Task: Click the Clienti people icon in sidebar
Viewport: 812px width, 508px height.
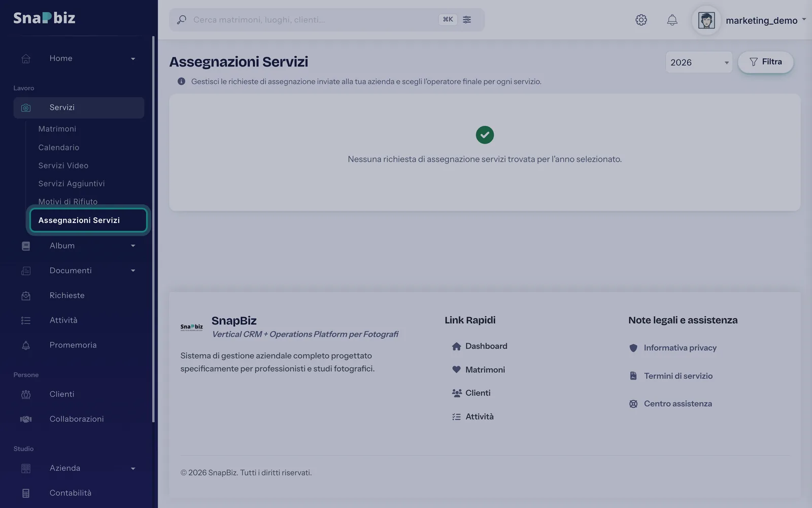Action: pos(26,395)
